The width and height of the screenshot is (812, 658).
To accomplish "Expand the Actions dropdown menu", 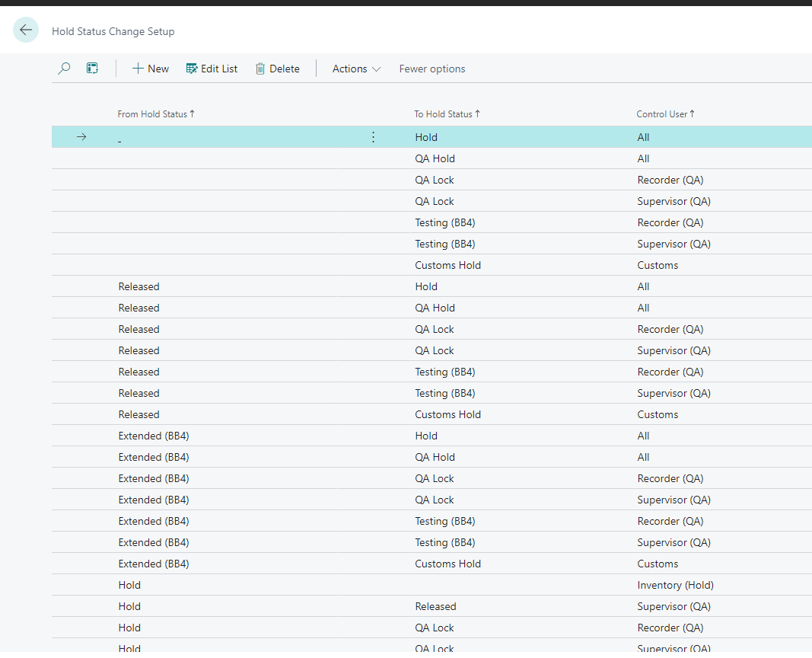I will 356,69.
